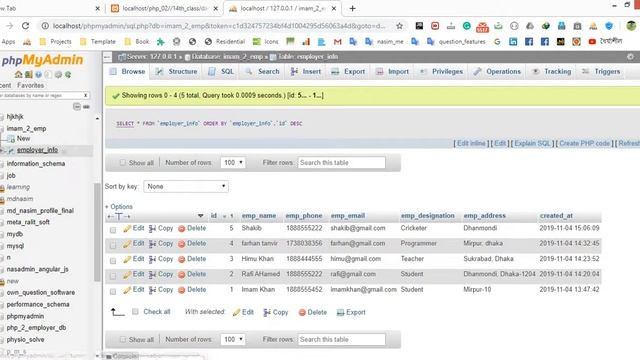Click Delete icon in Imam Khan row

click(x=182, y=290)
